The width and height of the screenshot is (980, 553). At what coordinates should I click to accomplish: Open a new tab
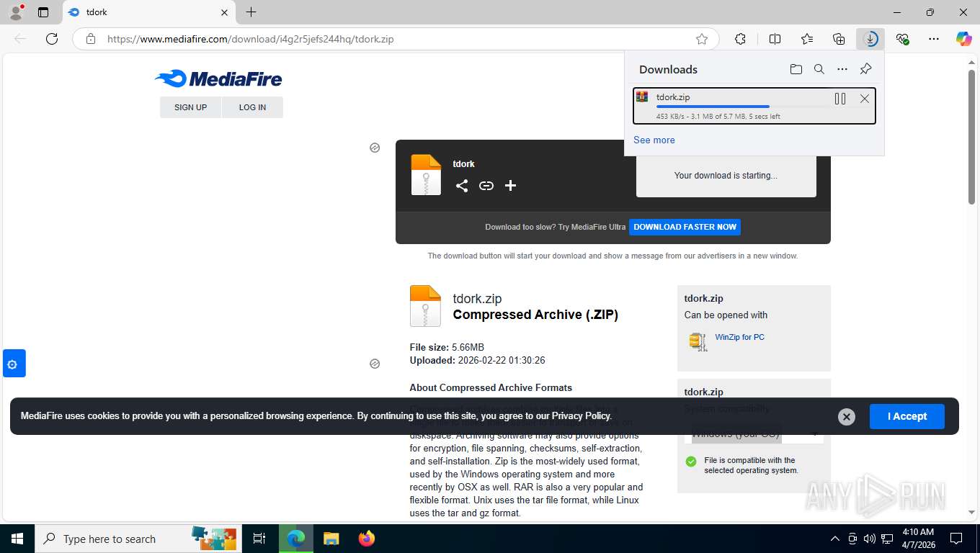pos(251,12)
